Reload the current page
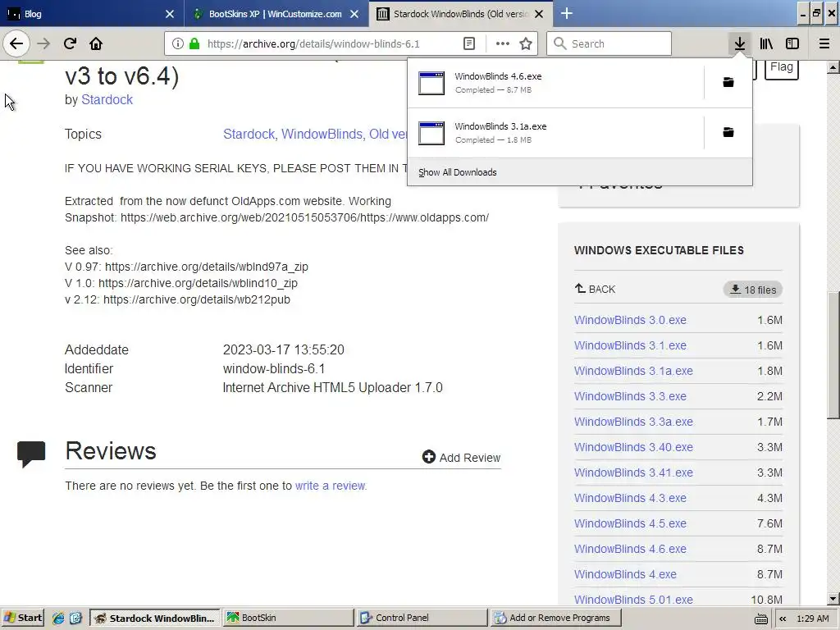 click(x=70, y=44)
